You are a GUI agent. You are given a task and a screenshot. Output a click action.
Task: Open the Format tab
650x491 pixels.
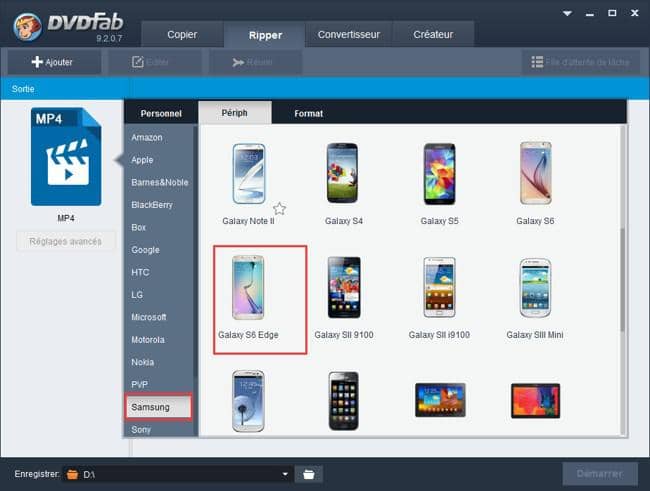pos(308,113)
